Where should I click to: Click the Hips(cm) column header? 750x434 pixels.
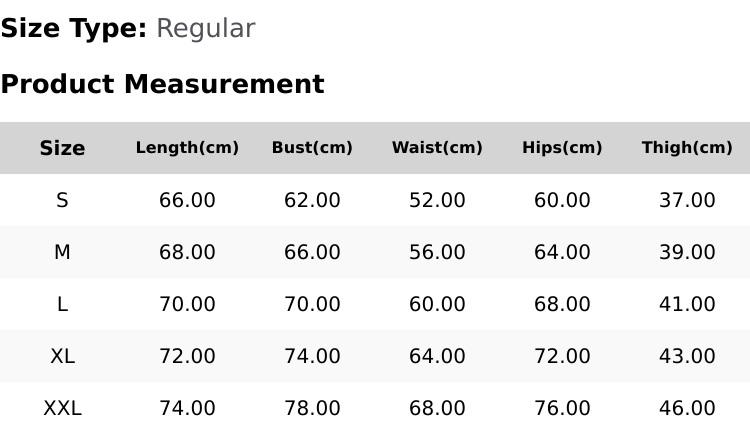pyautogui.click(x=562, y=147)
